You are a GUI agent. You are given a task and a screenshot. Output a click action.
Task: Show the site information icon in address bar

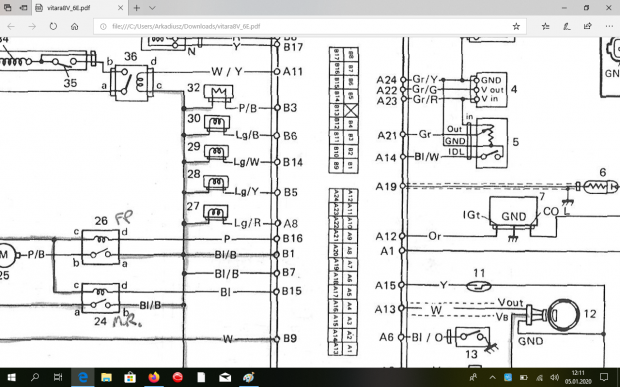103,26
